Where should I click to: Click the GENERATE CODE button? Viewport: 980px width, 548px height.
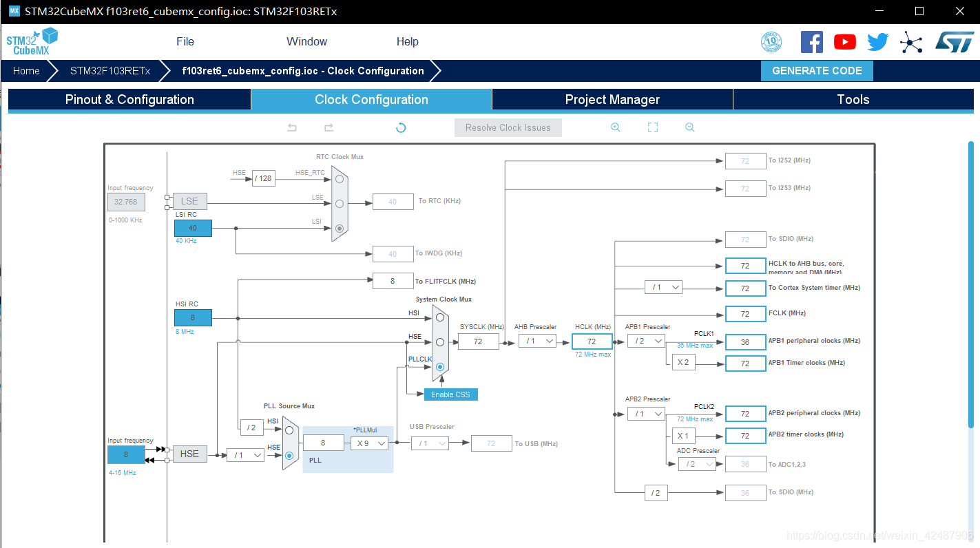pyautogui.click(x=817, y=71)
